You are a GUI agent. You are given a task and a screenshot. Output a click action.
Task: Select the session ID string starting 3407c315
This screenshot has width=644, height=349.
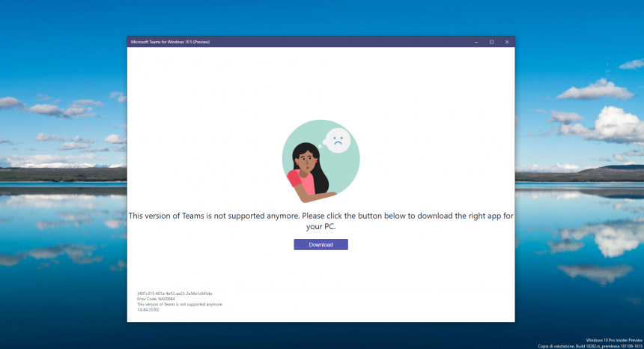coord(174,294)
